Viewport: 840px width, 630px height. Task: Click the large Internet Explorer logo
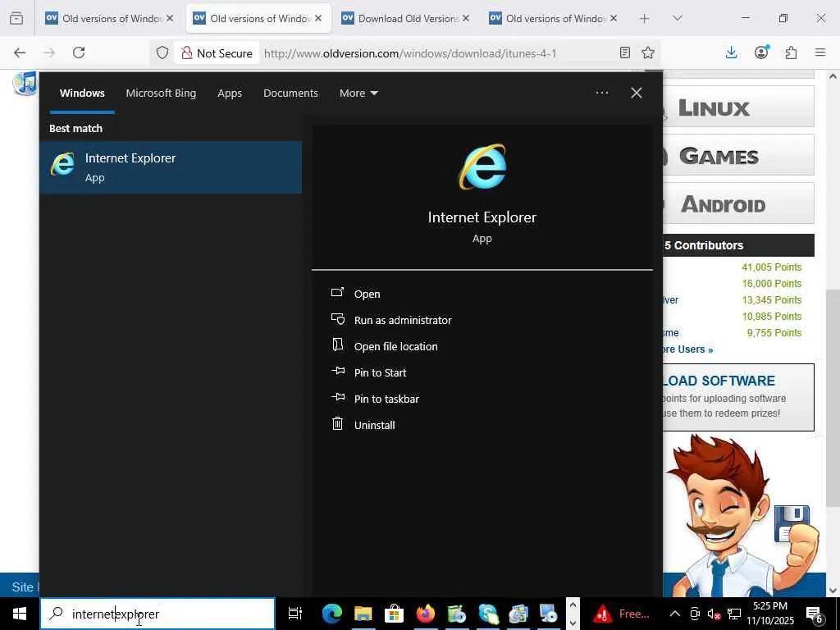coord(482,167)
